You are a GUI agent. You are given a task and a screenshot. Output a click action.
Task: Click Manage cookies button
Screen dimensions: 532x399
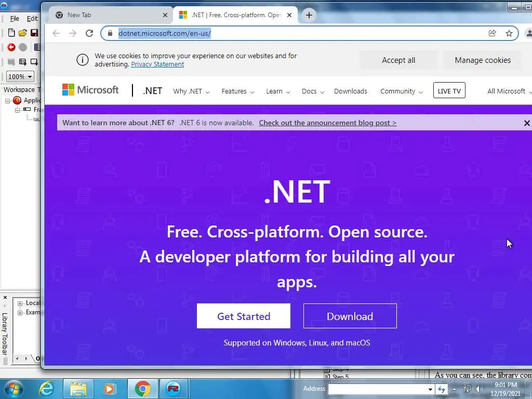click(483, 60)
